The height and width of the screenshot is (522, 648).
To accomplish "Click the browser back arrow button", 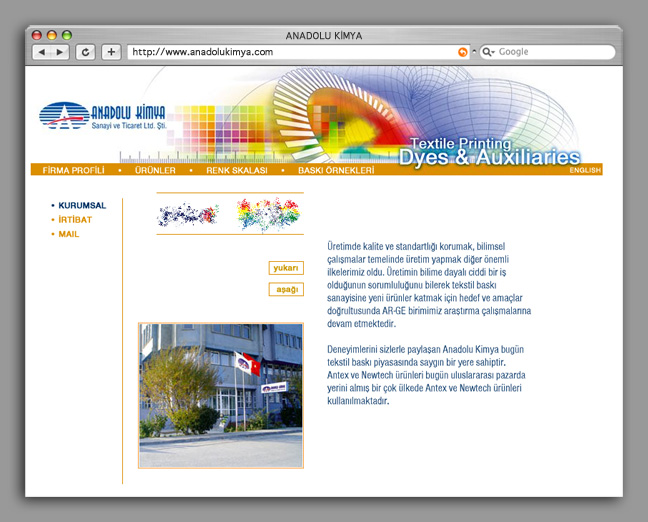I will (x=41, y=52).
